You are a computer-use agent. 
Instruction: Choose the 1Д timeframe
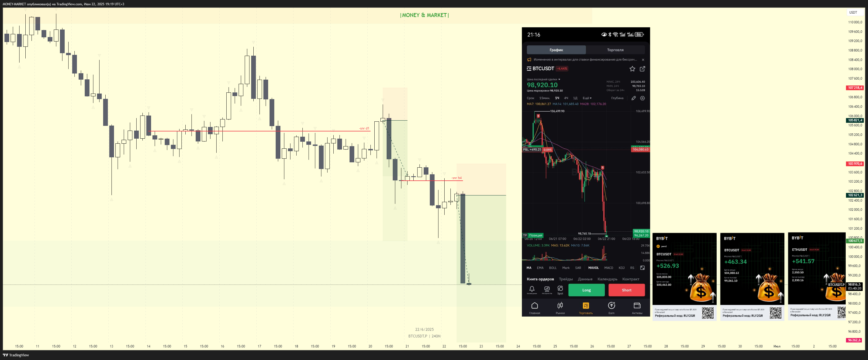[x=575, y=98]
